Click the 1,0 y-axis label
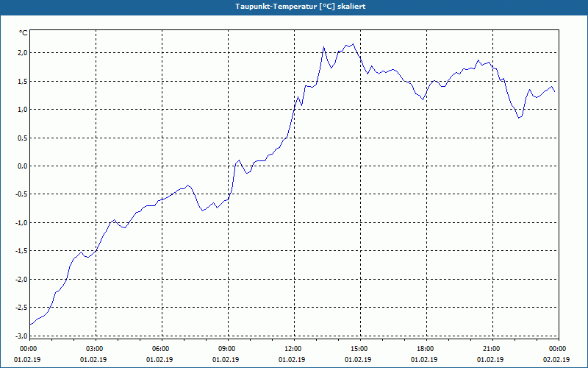This screenshot has width=588, height=368. pos(23,109)
